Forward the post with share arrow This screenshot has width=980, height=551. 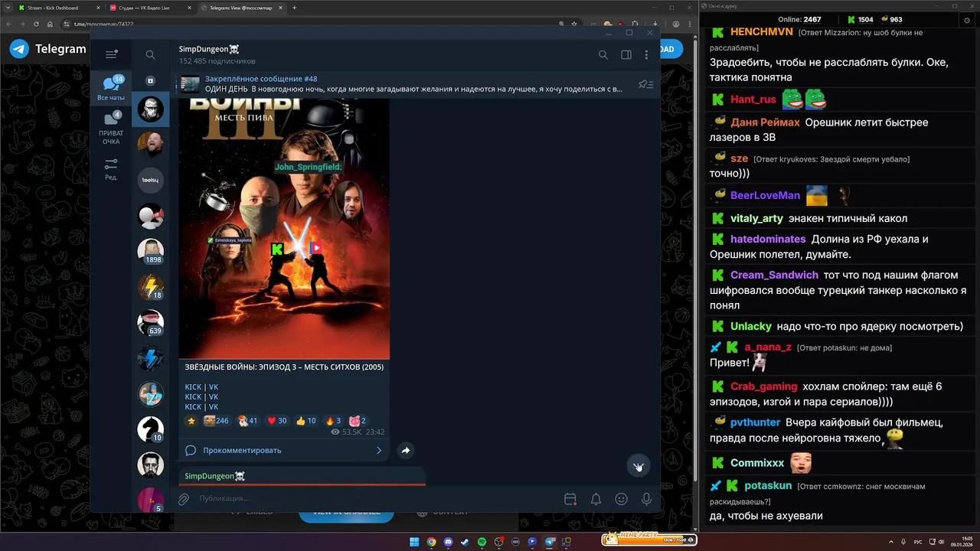pyautogui.click(x=406, y=451)
